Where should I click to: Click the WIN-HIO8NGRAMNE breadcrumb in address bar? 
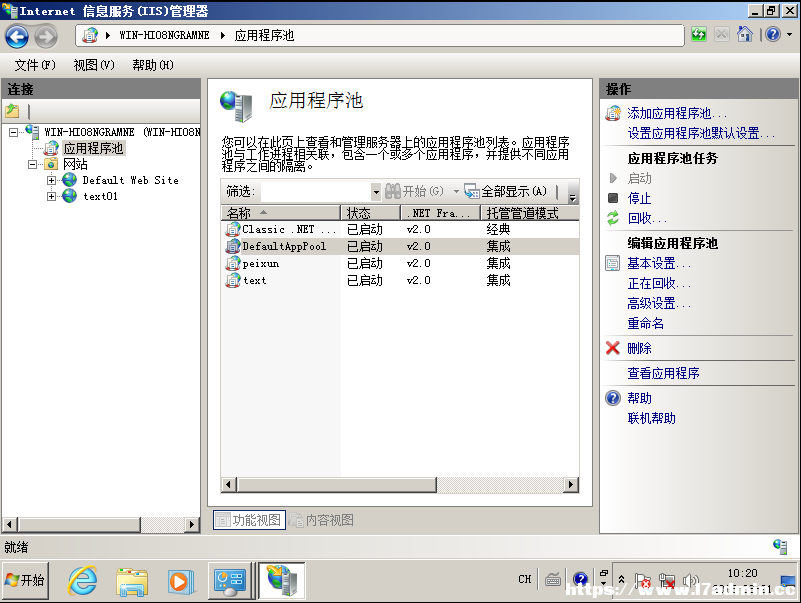coord(164,35)
